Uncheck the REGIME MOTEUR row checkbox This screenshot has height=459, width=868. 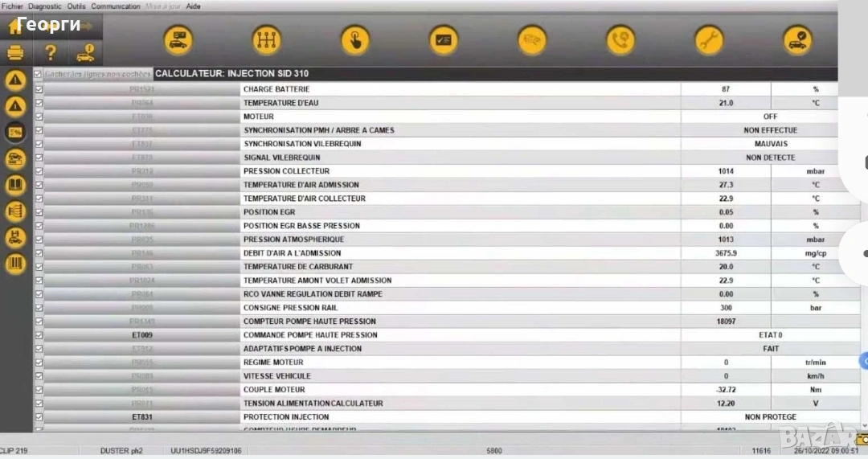coord(38,363)
